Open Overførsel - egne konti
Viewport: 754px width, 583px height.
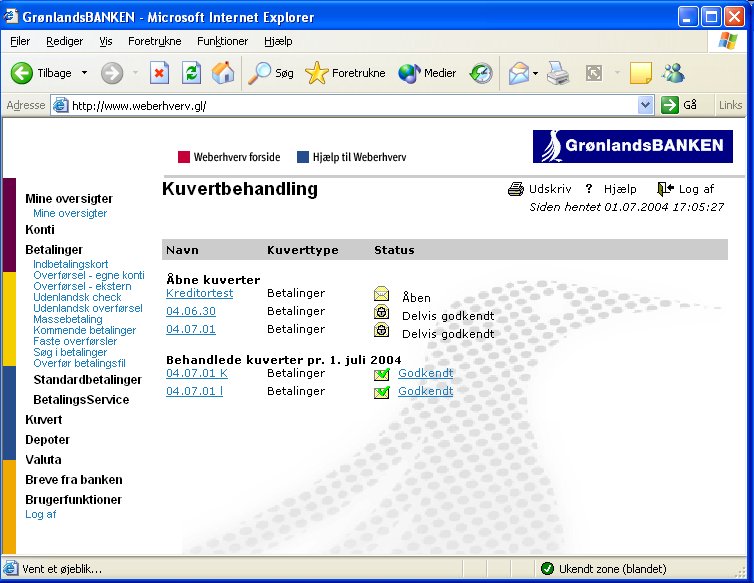89,275
